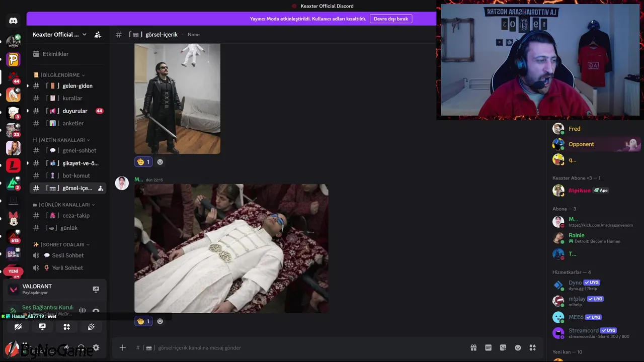Open the apps launcher icon in message bar
The image size is (644, 362).
[533, 347]
